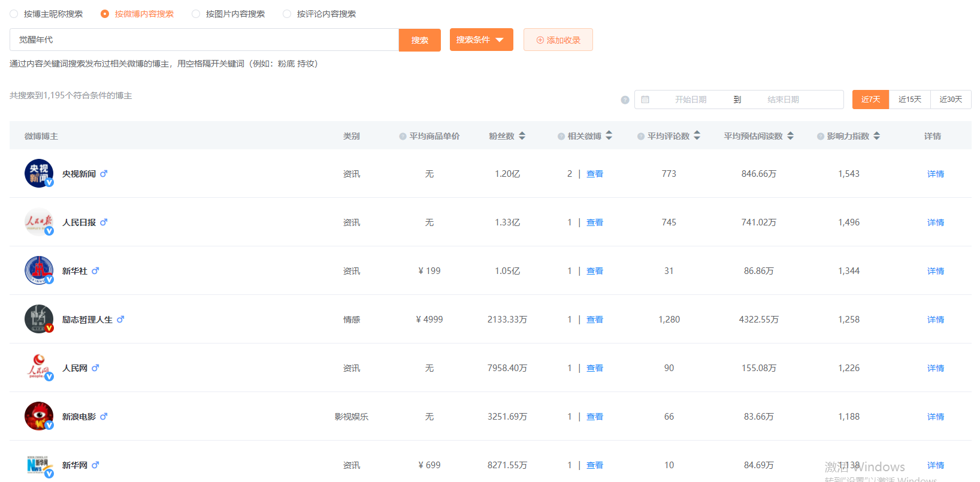Click 查看 link in 人民日报 row
Viewport: 980px width, 482px height.
click(x=595, y=222)
